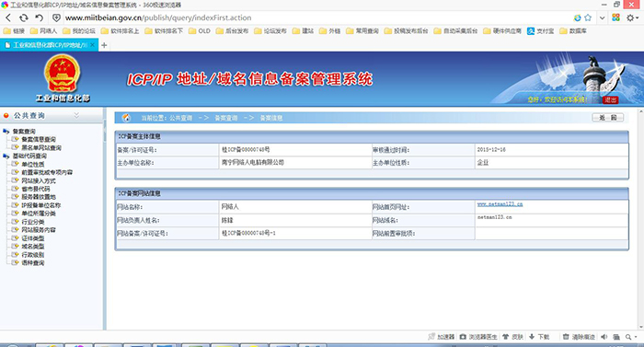644x347 pixels.
Task: Open a new tab with plus button
Action: click(x=104, y=45)
